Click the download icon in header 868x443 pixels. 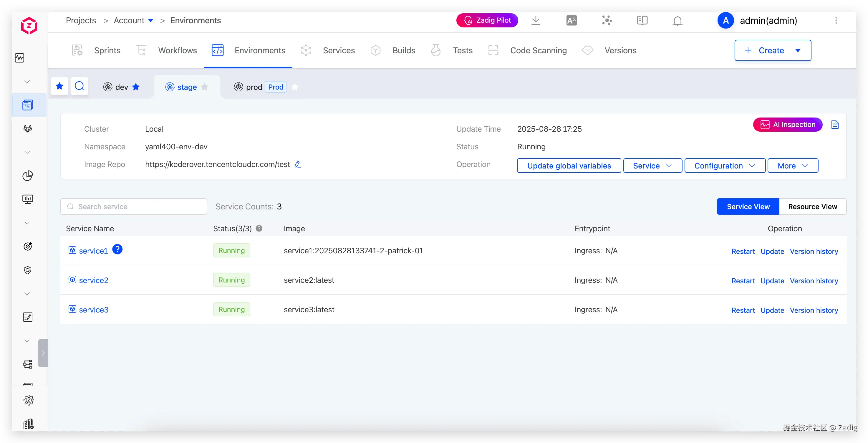point(536,21)
